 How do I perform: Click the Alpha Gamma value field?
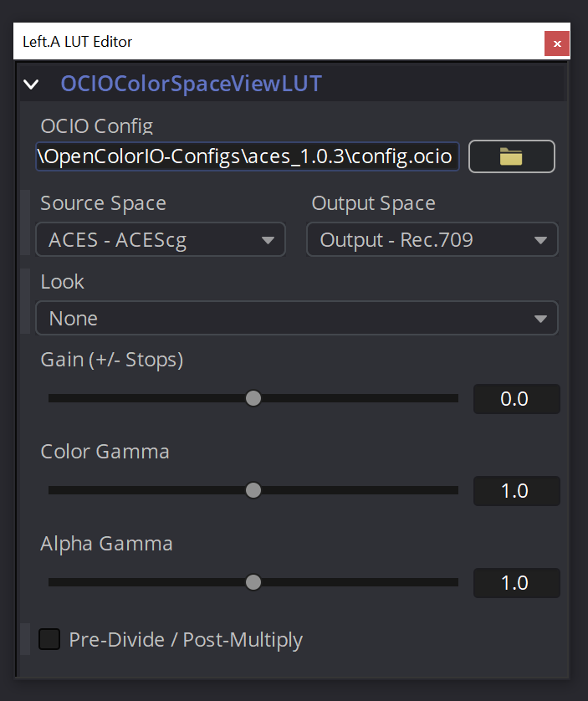pyautogui.click(x=515, y=583)
